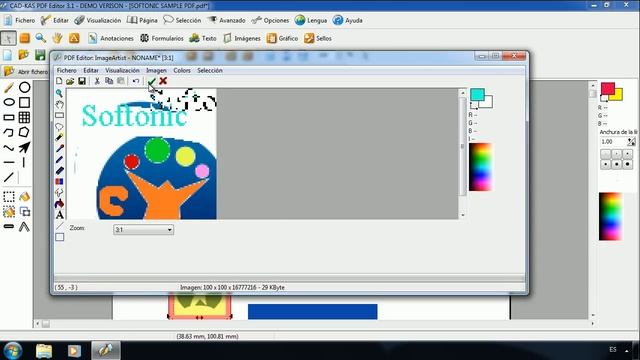Open the Página menu

[142, 20]
